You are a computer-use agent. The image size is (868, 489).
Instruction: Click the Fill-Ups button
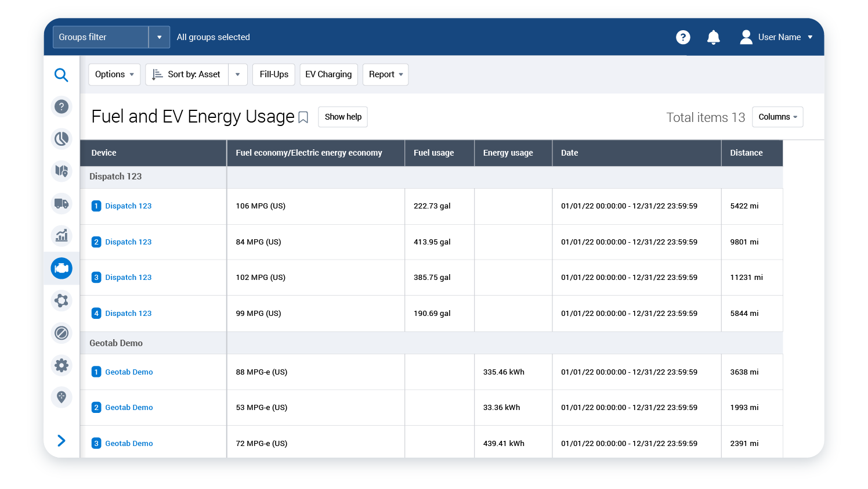274,74
